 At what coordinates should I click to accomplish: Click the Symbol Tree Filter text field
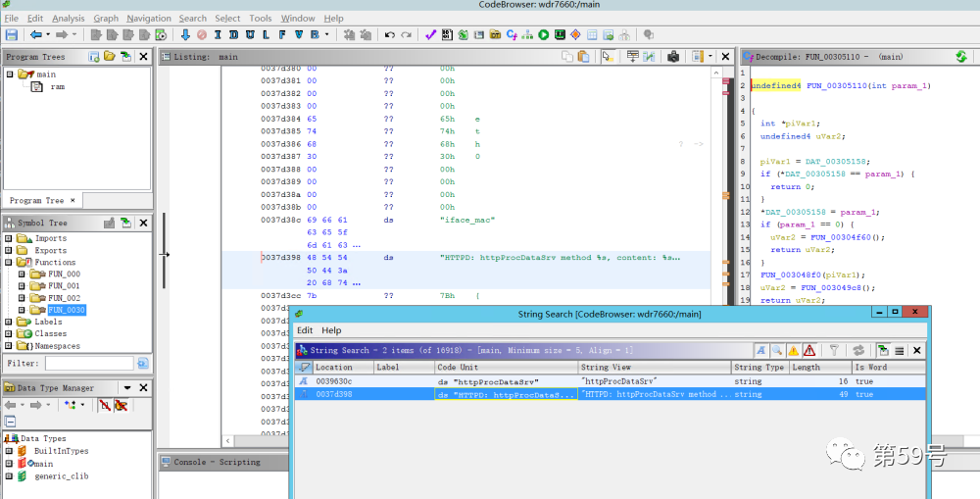pos(89,364)
